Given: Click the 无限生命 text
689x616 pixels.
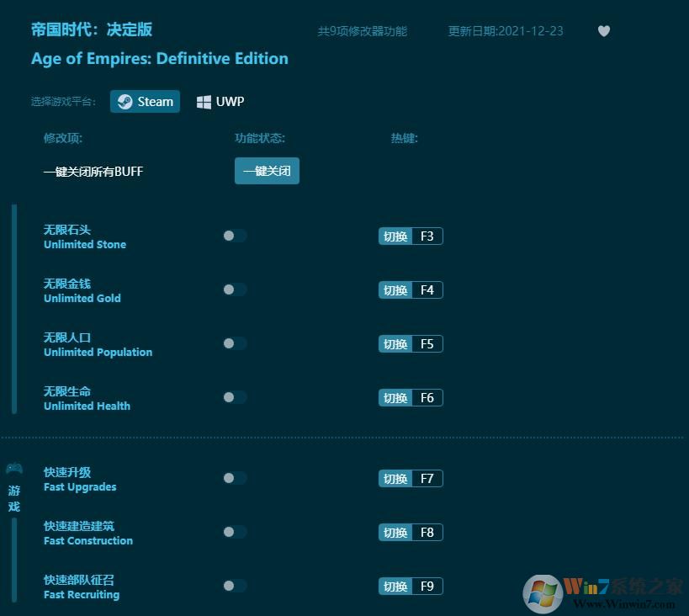Looking at the screenshot, I should (x=66, y=391).
